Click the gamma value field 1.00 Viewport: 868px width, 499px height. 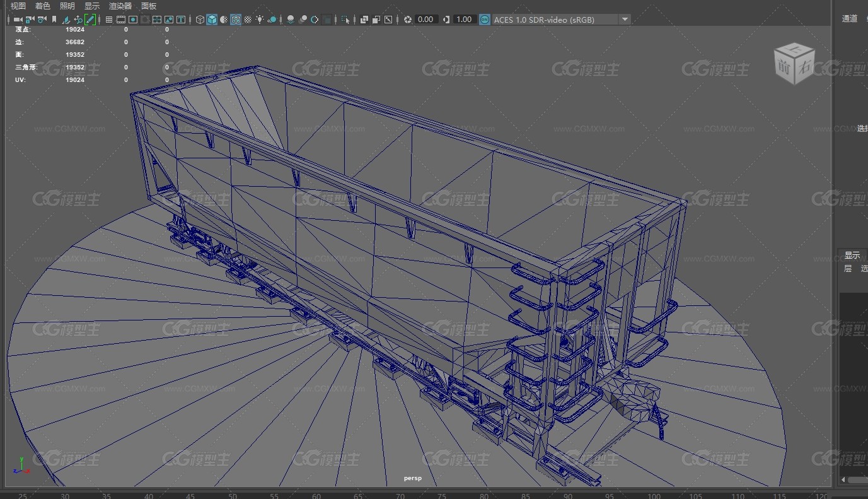[x=465, y=20]
